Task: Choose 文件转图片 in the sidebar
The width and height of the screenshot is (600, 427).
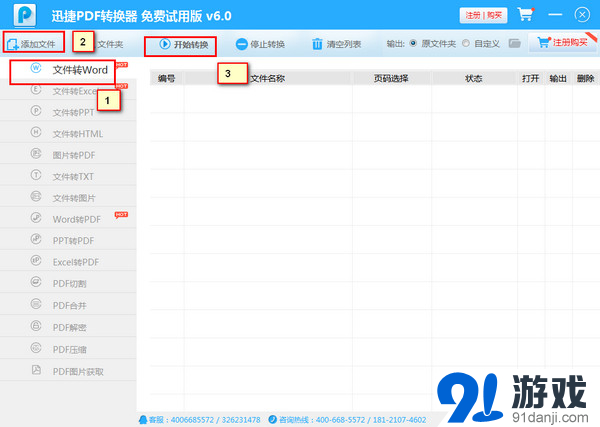Action: 68,198
